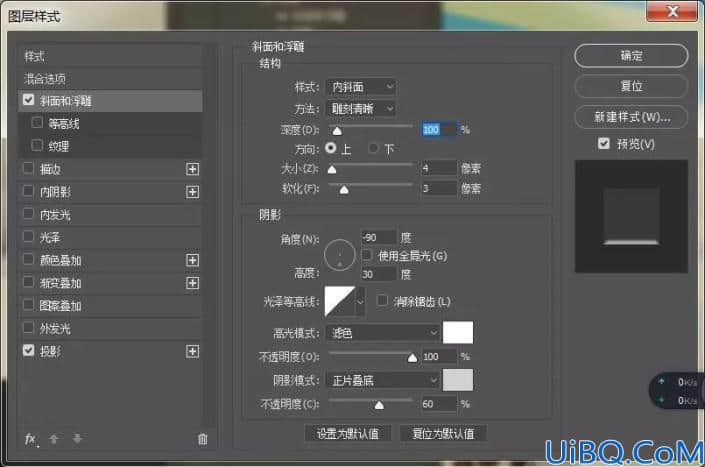This screenshot has height=467, width=705.
Task: Click the 光泽等高线 contour thumbnail
Action: click(340, 302)
